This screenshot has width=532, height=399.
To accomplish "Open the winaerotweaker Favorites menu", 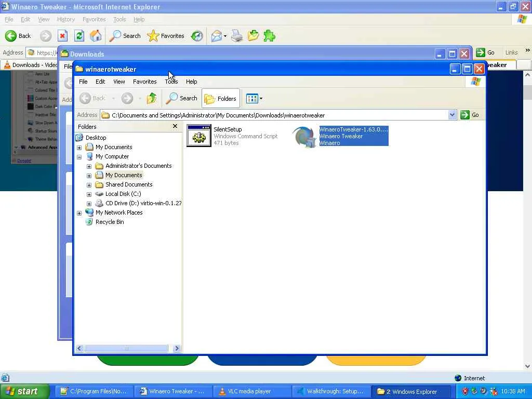I will 144,82.
